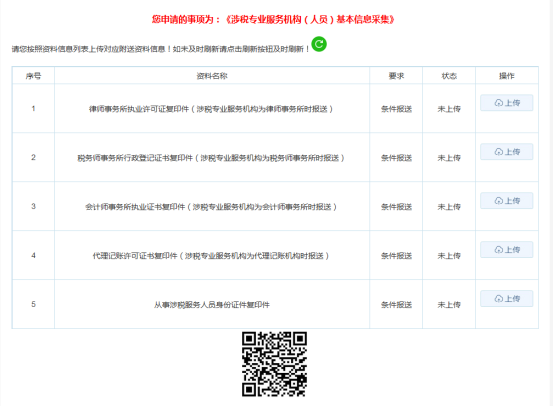Viewport: 554px width, 406px height.
Task: Click 未上传 status in row 3
Action: click(449, 207)
